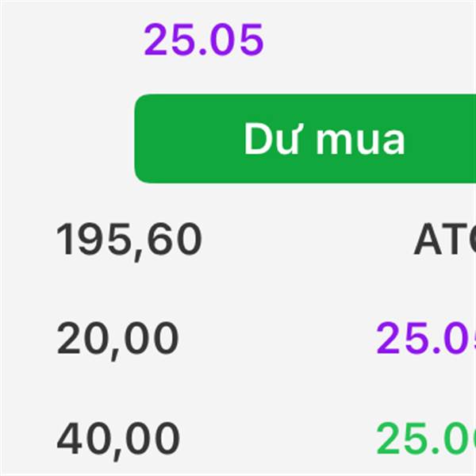
Task: Choose the ATC price entry
Action: [445, 239]
